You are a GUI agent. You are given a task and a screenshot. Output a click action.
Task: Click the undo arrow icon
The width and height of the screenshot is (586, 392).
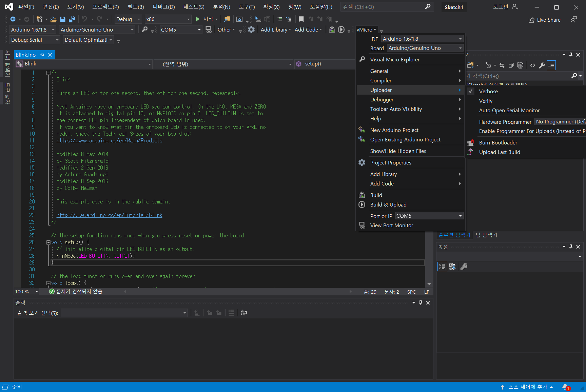click(x=84, y=19)
